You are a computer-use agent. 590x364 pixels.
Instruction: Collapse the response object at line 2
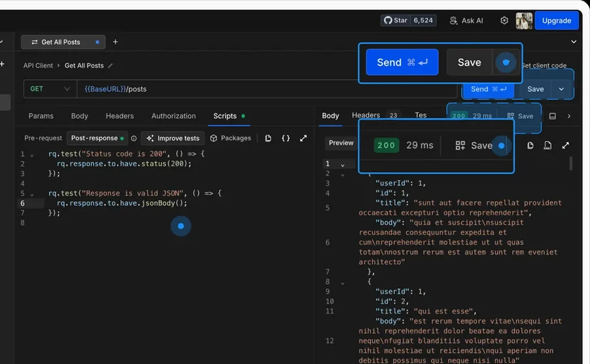[343, 174]
